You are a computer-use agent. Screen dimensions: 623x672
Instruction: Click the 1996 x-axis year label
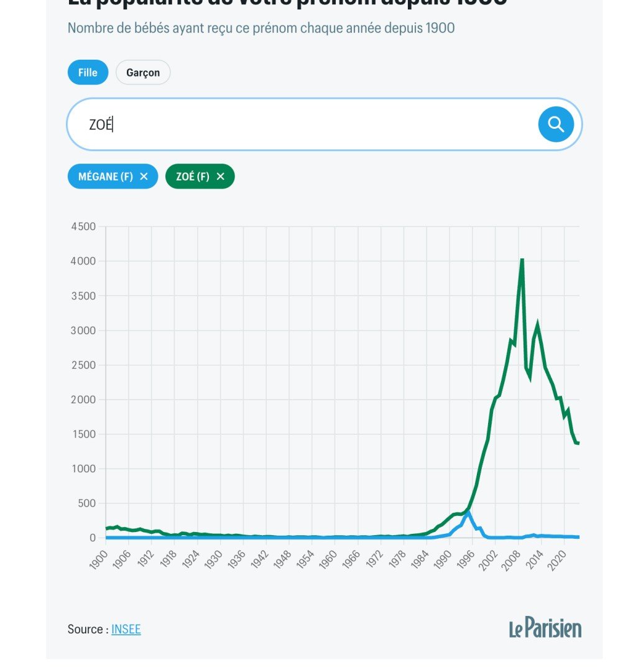pyautogui.click(x=466, y=560)
